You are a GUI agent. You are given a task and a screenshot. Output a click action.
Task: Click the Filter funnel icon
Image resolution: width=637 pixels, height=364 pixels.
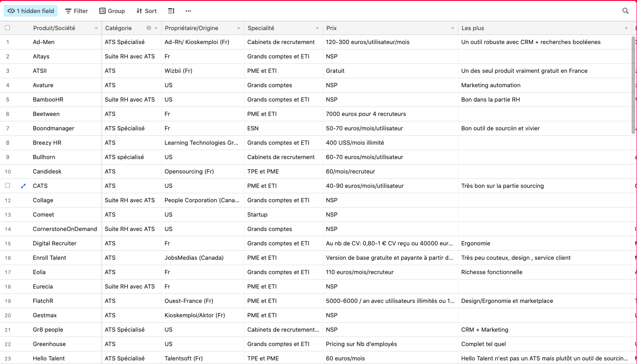[x=68, y=11]
